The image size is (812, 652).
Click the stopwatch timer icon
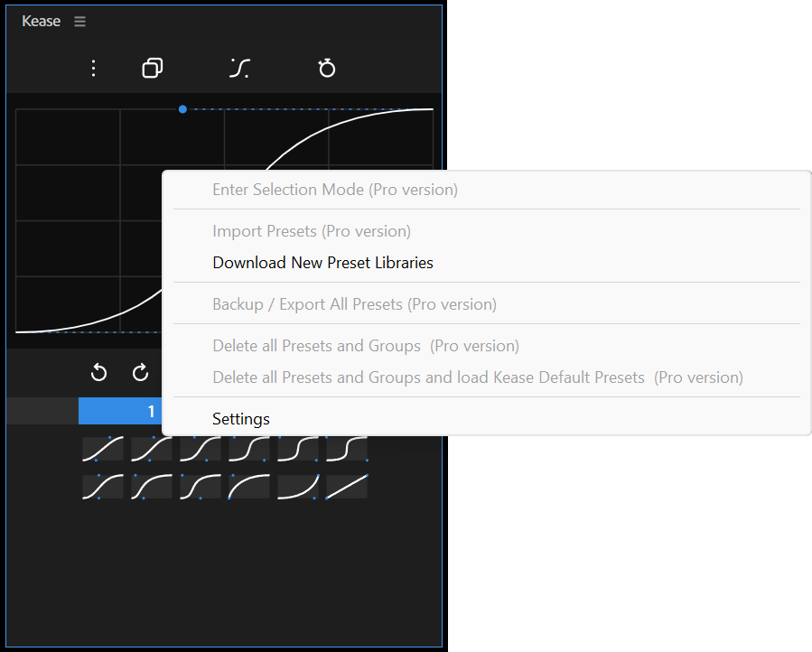[x=327, y=69]
